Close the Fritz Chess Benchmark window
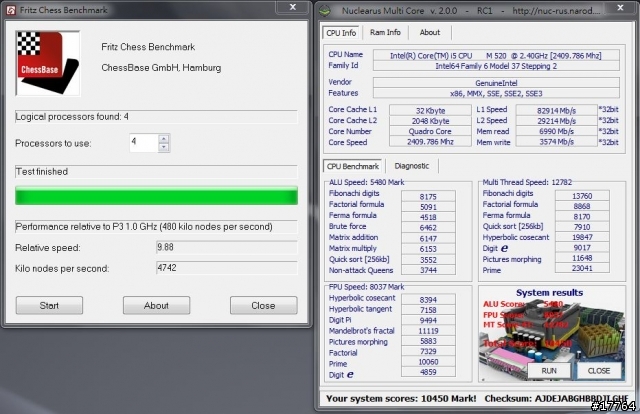Viewport: 640px width, 414px height. 293,7
